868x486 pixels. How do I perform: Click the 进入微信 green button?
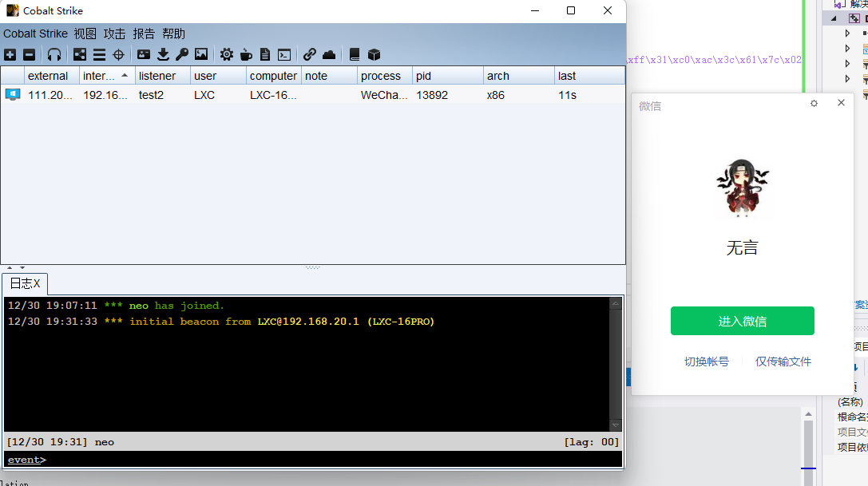tap(743, 321)
